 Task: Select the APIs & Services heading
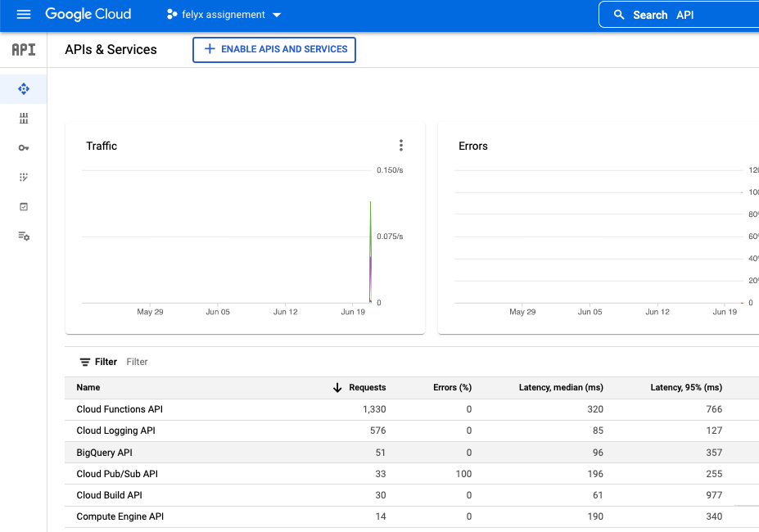111,50
